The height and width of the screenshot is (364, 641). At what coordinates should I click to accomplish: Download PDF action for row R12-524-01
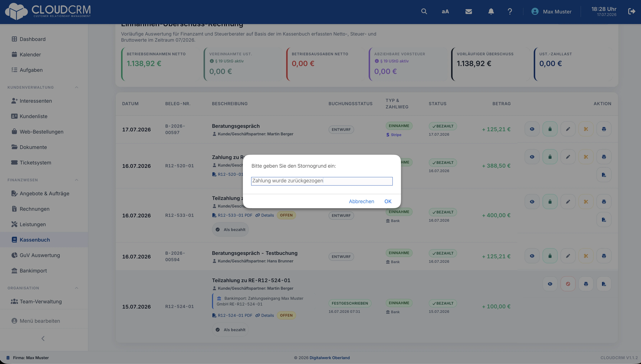point(604,284)
